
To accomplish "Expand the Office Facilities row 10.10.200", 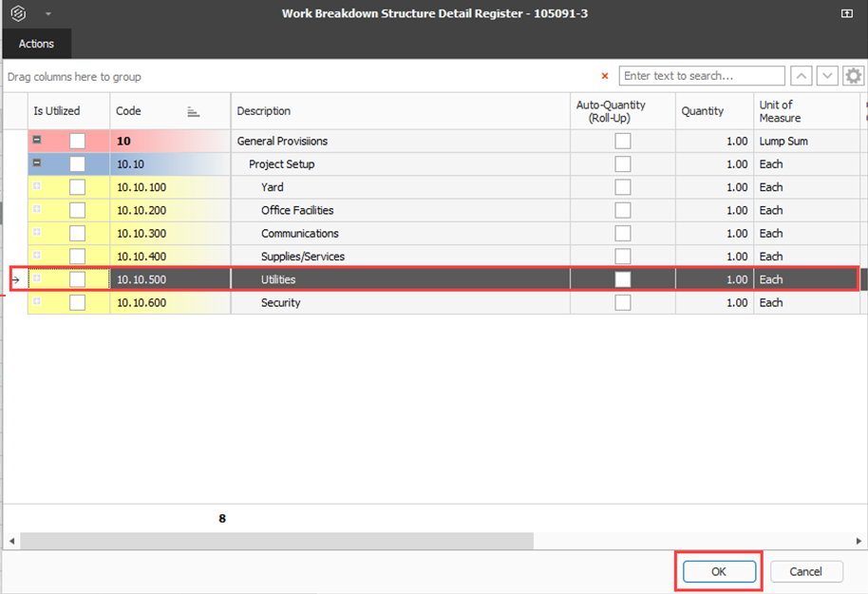I will (37, 210).
